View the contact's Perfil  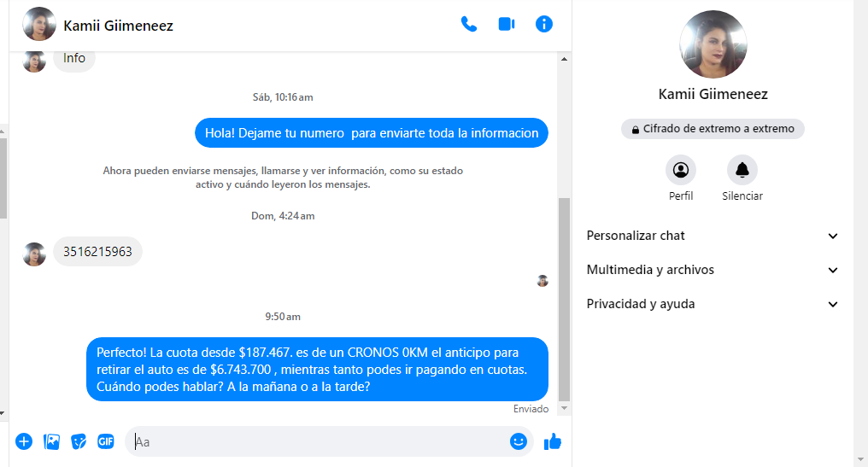coord(680,170)
